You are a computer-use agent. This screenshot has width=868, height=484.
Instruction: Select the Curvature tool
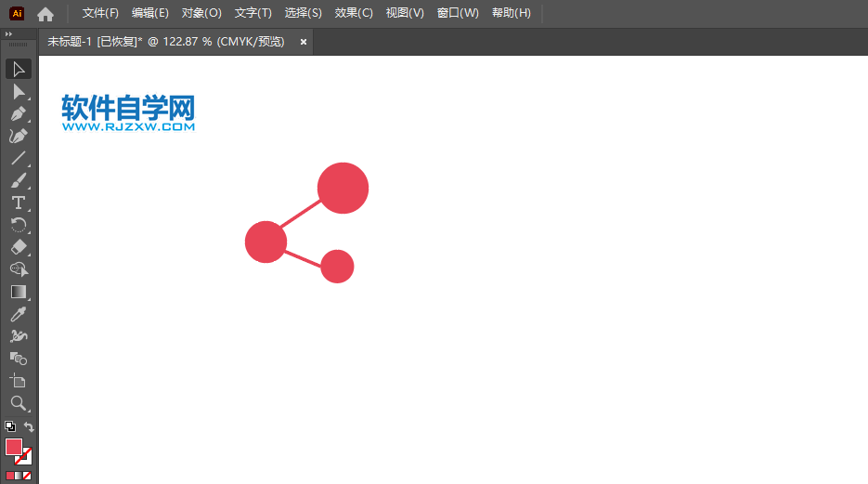[19, 137]
